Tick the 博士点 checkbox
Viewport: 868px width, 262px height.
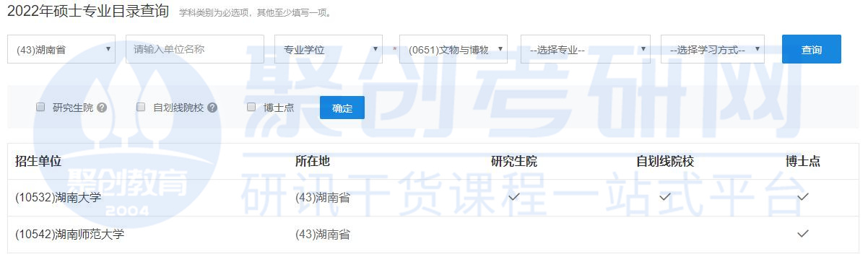click(251, 107)
